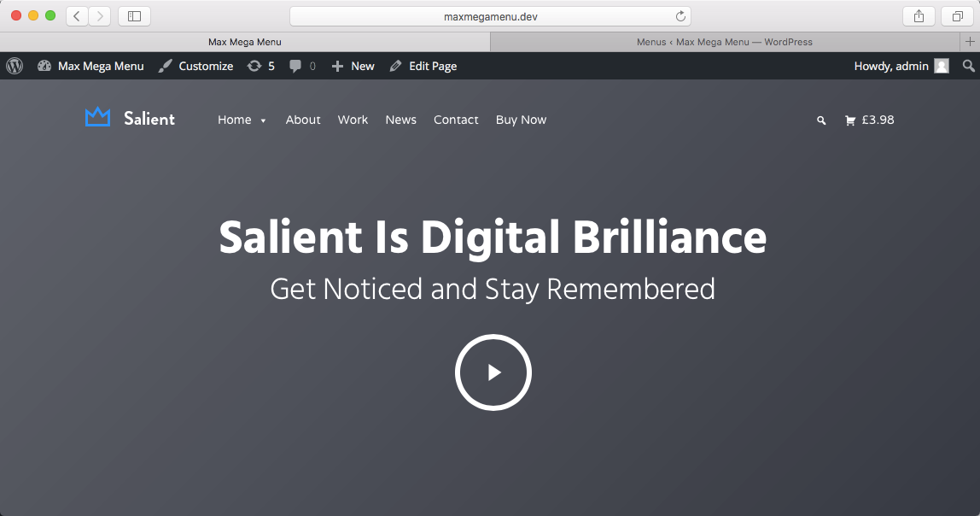
Task: Click the Salient site title text
Action: pos(149,118)
